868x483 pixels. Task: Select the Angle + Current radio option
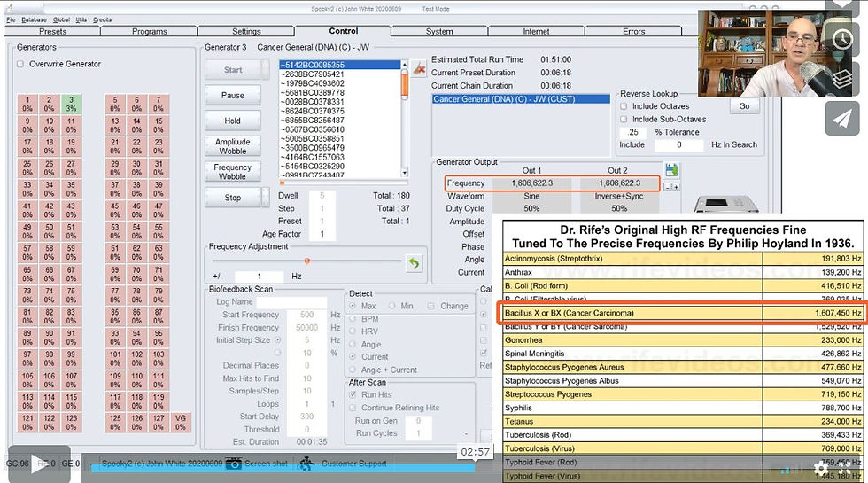click(353, 370)
